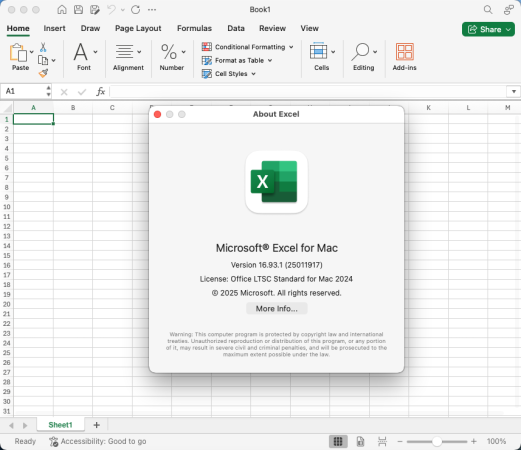521x450 pixels.
Task: Click the 100% zoom level
Action: click(496, 441)
